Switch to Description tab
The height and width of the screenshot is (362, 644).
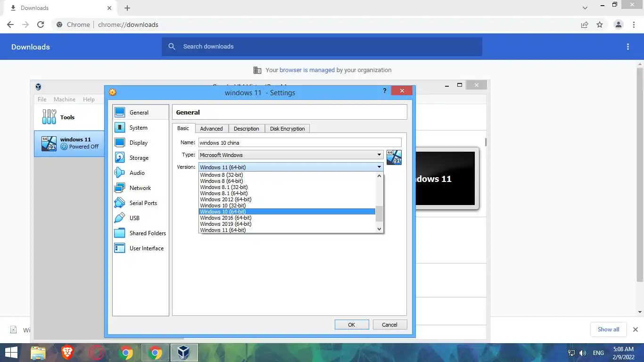click(246, 129)
